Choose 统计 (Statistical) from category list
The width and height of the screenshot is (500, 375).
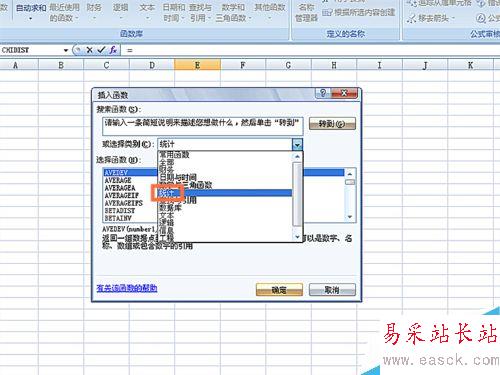click(x=225, y=193)
